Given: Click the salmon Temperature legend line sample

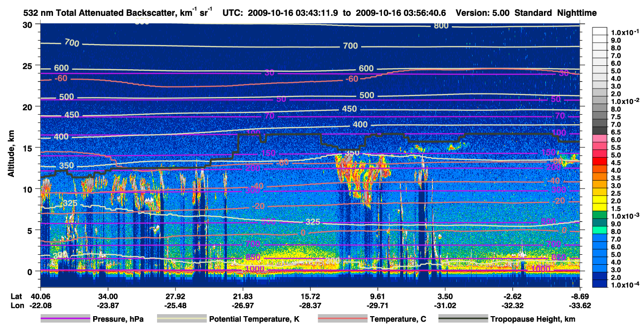Looking at the screenshot, I should [342, 319].
